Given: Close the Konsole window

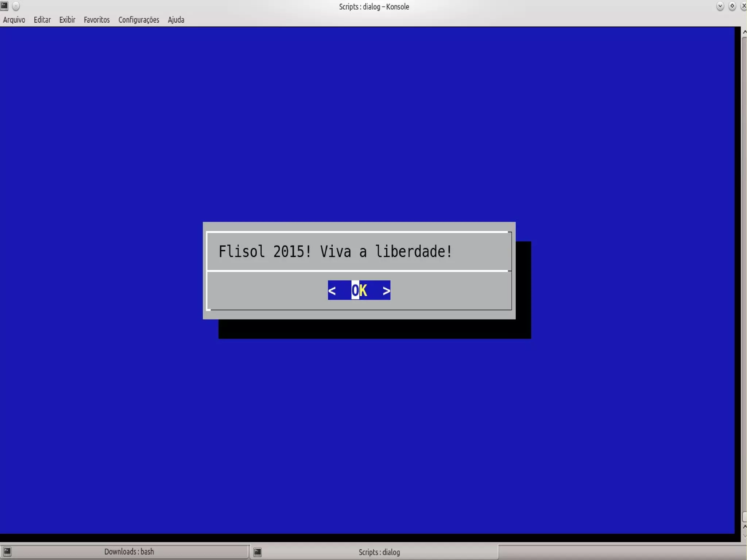Looking at the screenshot, I should click(x=743, y=6).
